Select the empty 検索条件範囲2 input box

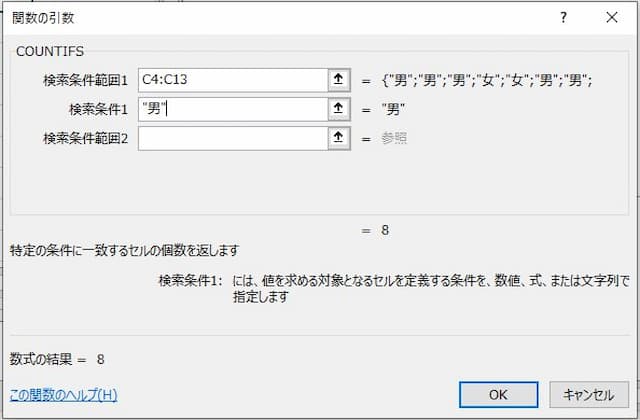pyautogui.click(x=233, y=138)
